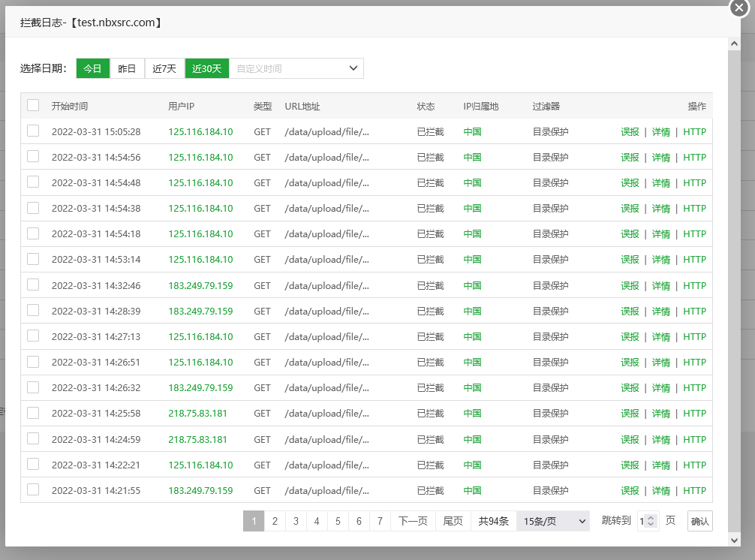Click 误报 for the 14:54:56 row
Screen dimensions: 755x560
click(x=630, y=158)
